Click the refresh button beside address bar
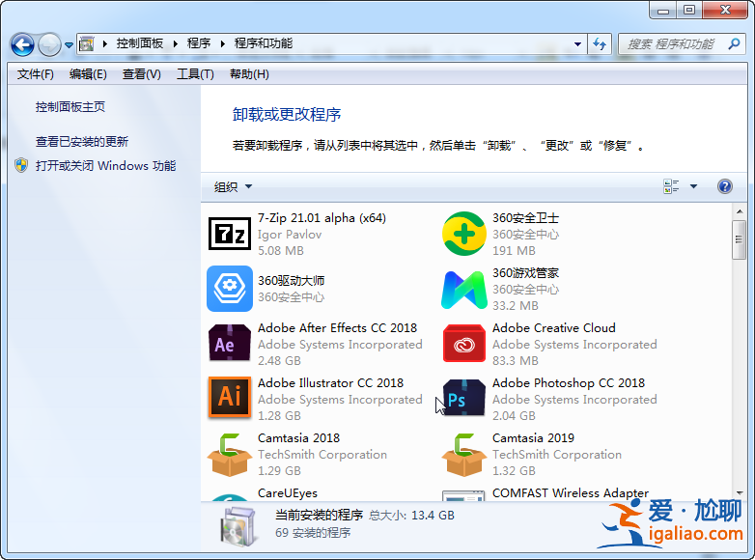The width and height of the screenshot is (755, 560). click(600, 44)
